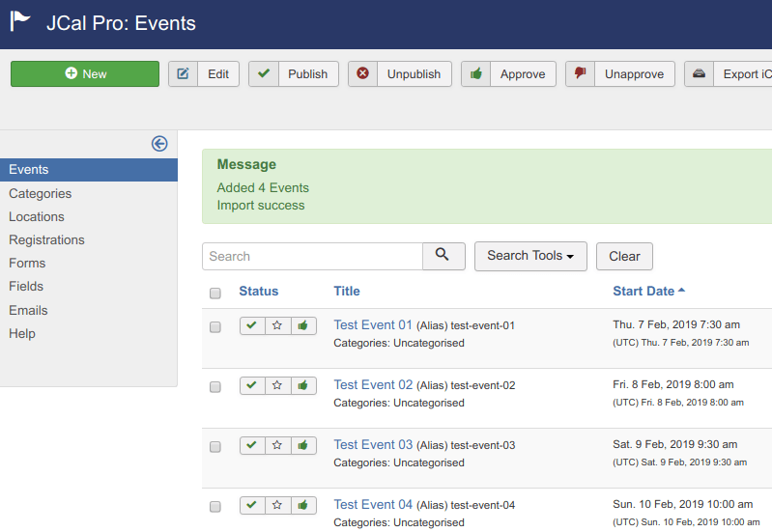Open Events in the sidebar menu

click(x=89, y=170)
